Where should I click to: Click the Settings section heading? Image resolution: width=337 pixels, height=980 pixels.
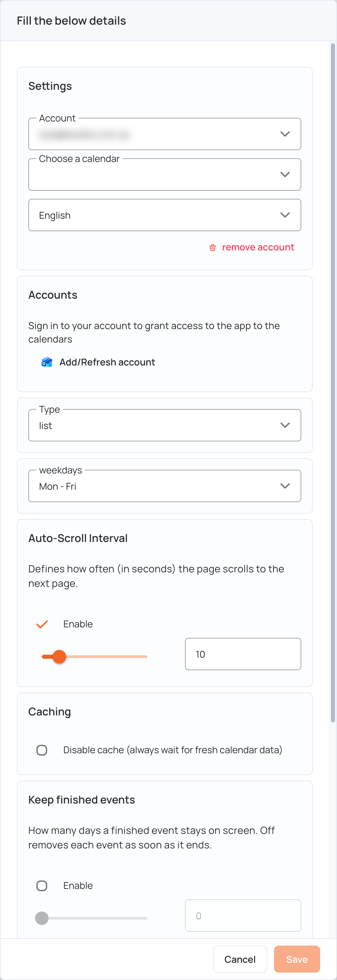(50, 86)
